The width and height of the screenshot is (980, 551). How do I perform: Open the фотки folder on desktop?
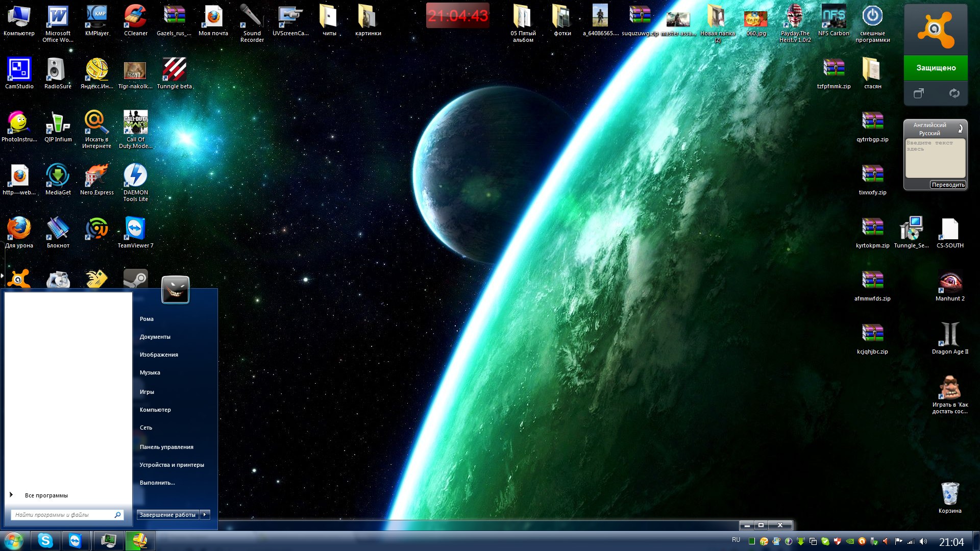point(562,20)
